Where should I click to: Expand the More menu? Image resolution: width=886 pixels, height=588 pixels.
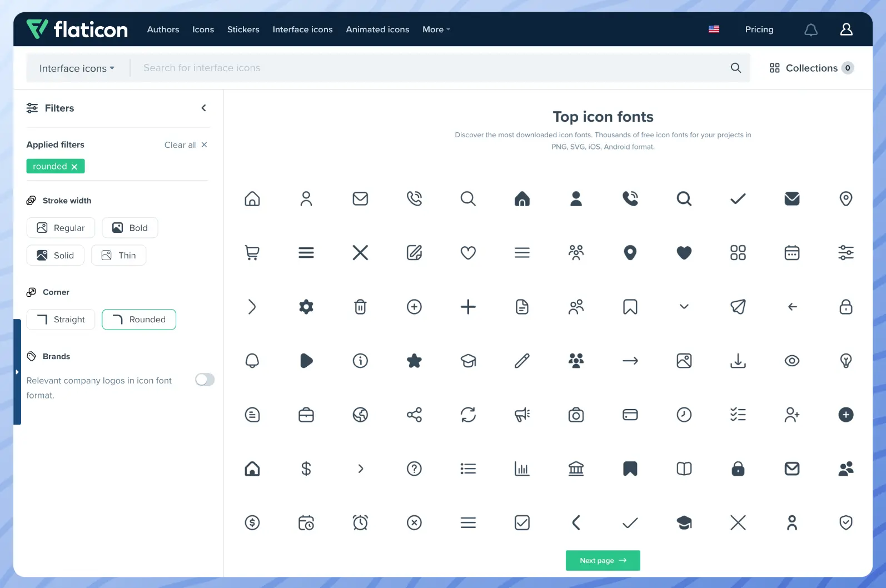[436, 29]
